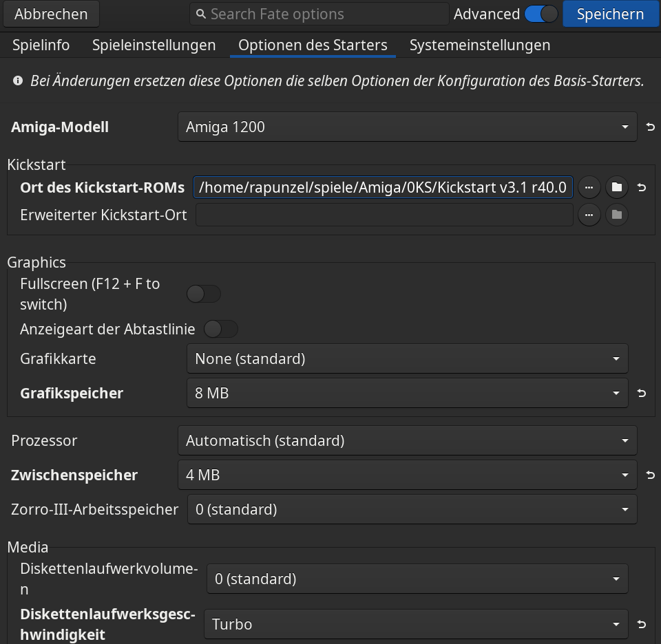Click the Media section heading

pos(28,547)
